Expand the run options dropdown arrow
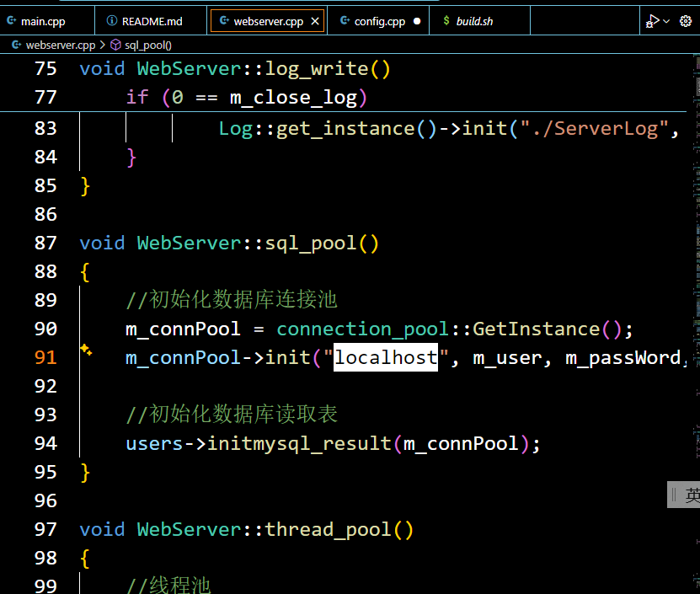This screenshot has width=700, height=594. click(x=666, y=21)
